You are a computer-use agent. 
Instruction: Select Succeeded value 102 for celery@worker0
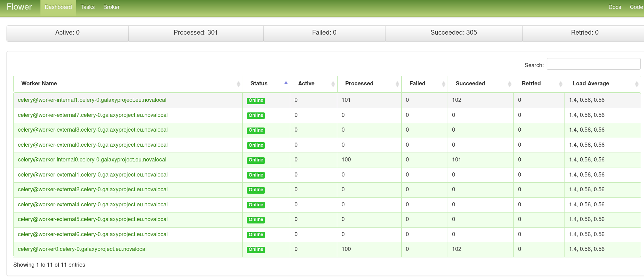tap(457, 249)
